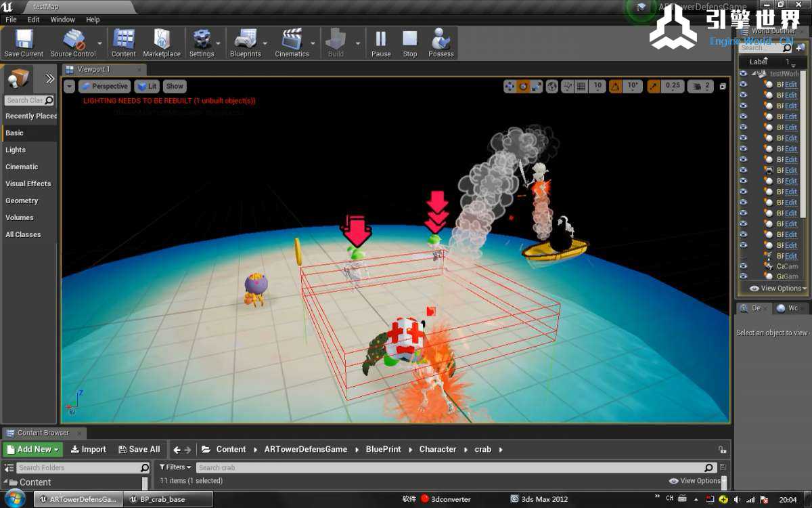Open the Window menu
812x508 pixels.
point(63,20)
